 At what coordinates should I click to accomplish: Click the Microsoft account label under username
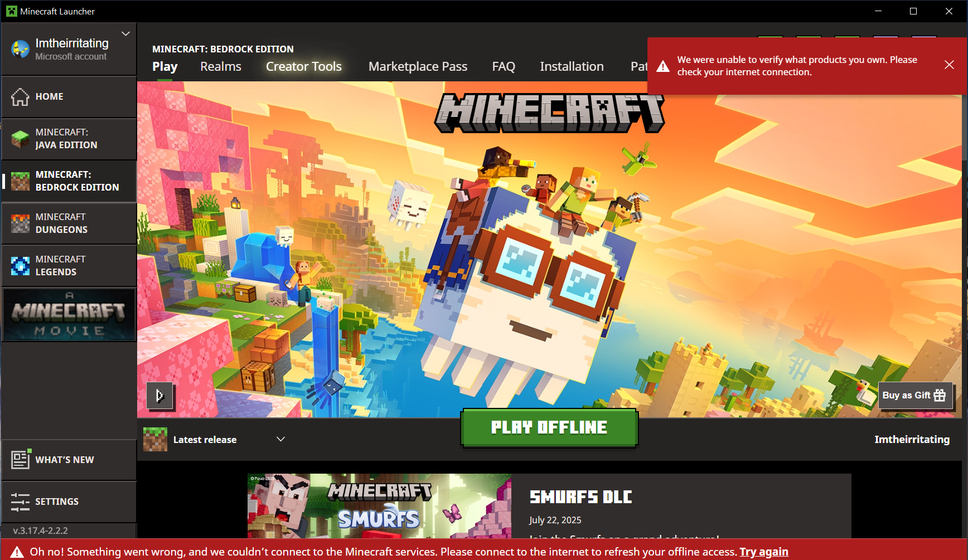pos(71,56)
